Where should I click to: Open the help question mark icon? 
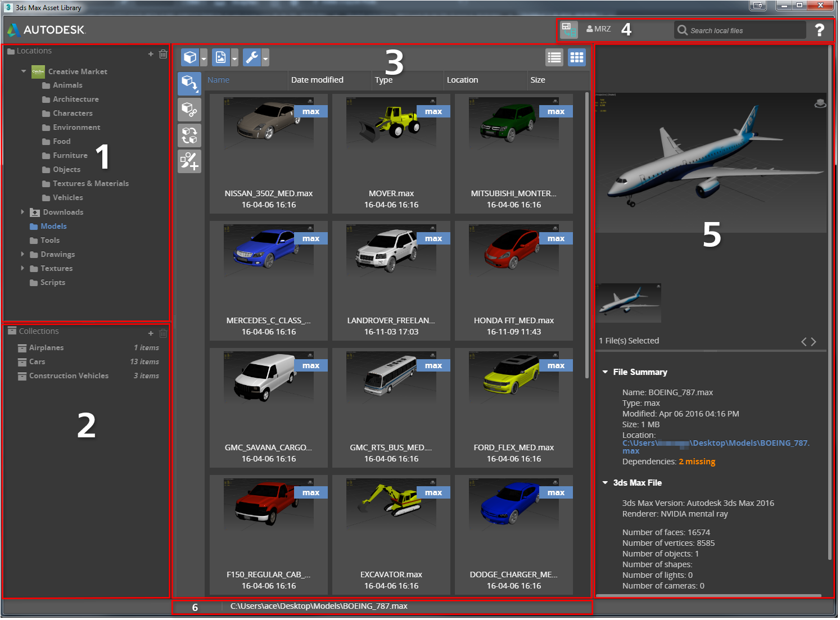tap(819, 30)
